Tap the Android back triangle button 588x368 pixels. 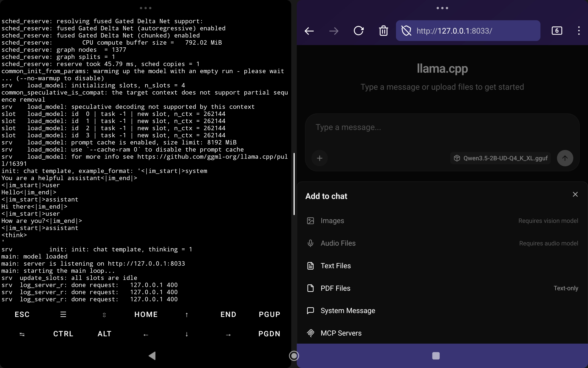(152, 356)
